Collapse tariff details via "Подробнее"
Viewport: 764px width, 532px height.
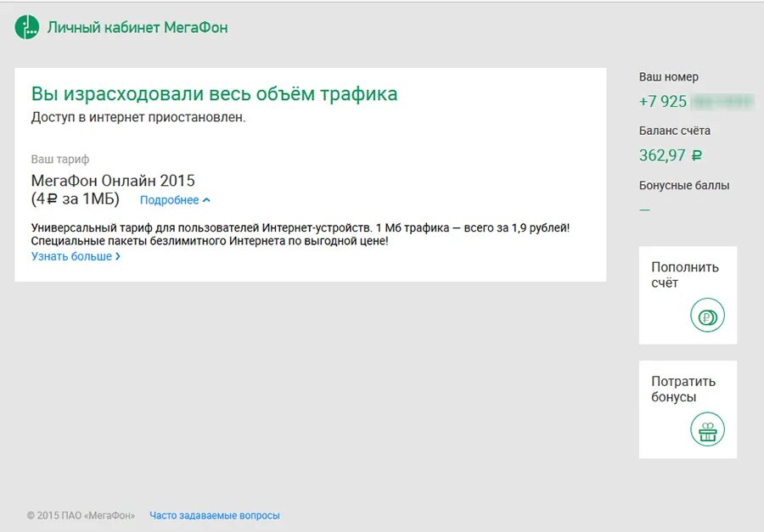(x=175, y=199)
